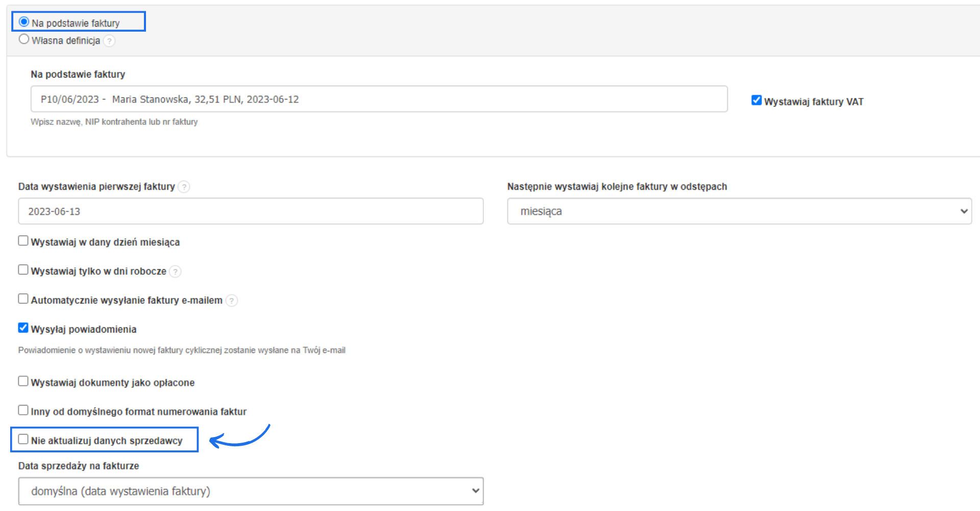Click the Wysyłaj powiadomienia label text

[x=84, y=329]
